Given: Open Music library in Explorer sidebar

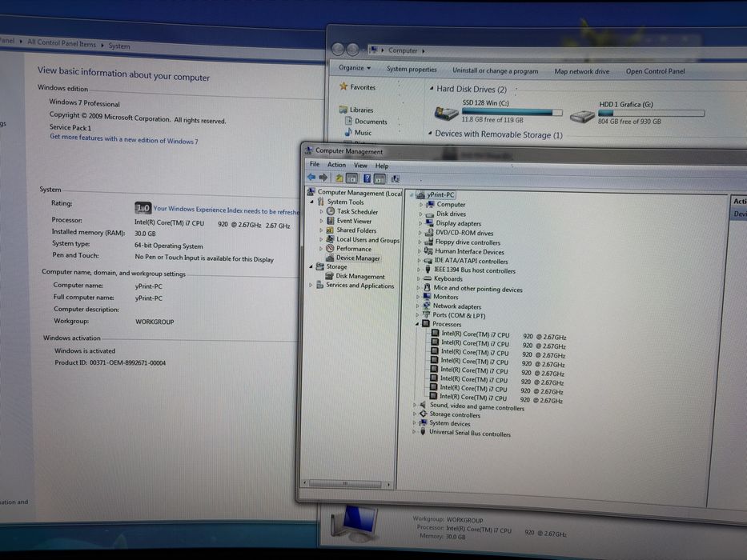Looking at the screenshot, I should [x=363, y=132].
